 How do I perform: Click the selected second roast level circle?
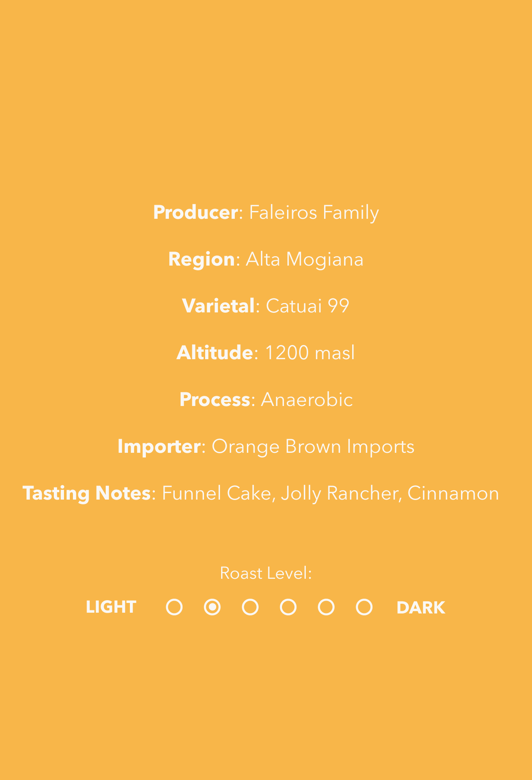pyautogui.click(x=212, y=607)
